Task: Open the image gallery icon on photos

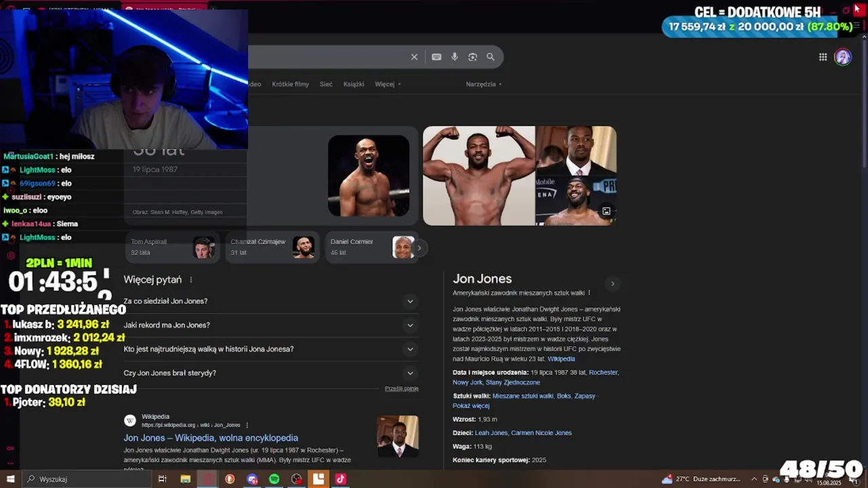Action: [x=606, y=211]
